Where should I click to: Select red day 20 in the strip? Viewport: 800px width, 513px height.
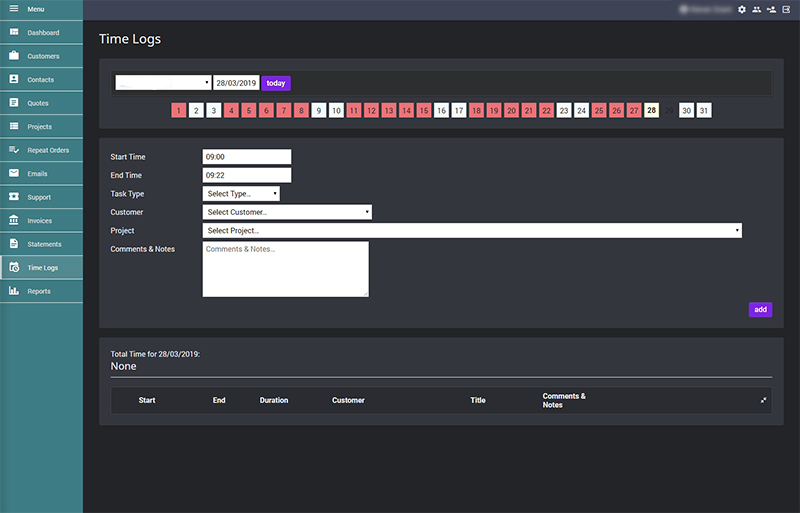point(511,110)
